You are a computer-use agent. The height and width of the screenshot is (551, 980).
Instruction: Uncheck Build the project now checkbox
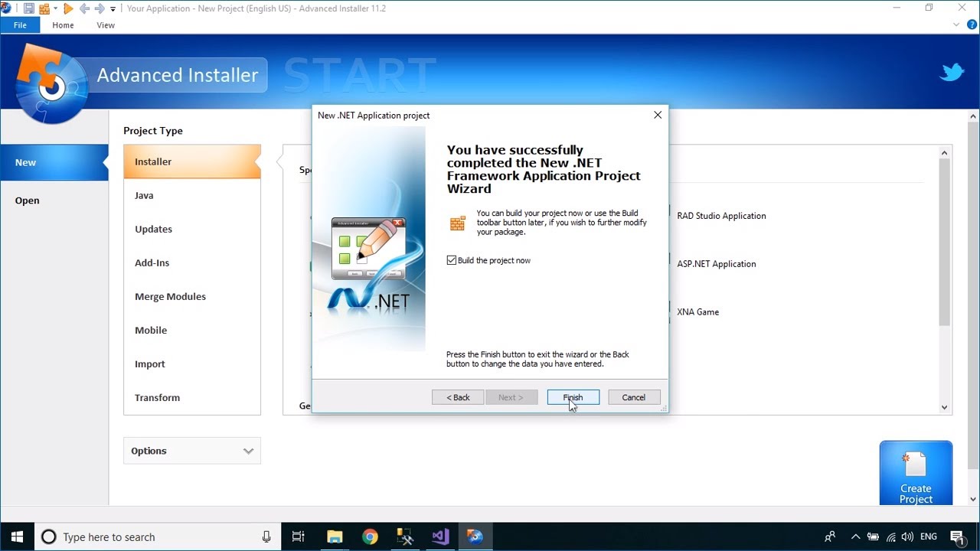[x=452, y=260]
